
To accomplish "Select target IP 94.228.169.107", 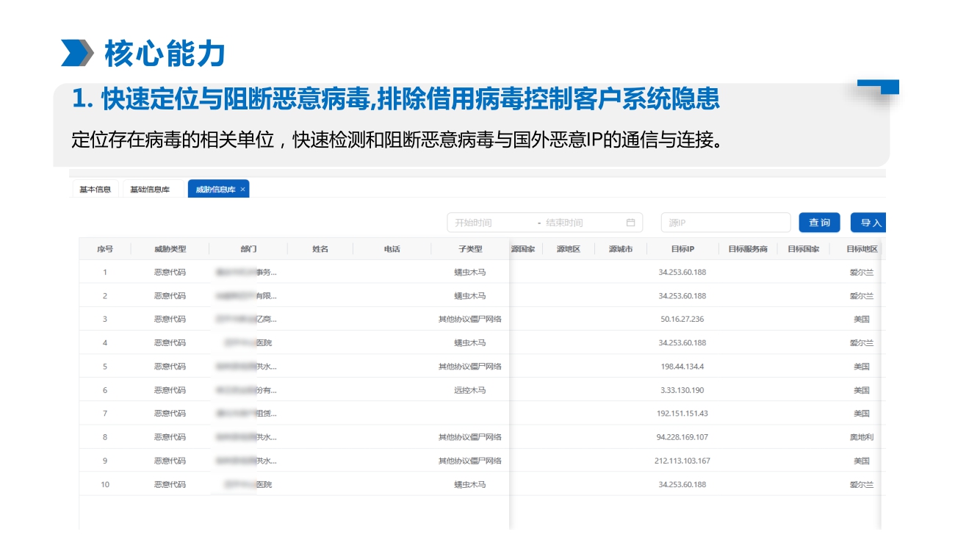I will pyautogui.click(x=682, y=437).
